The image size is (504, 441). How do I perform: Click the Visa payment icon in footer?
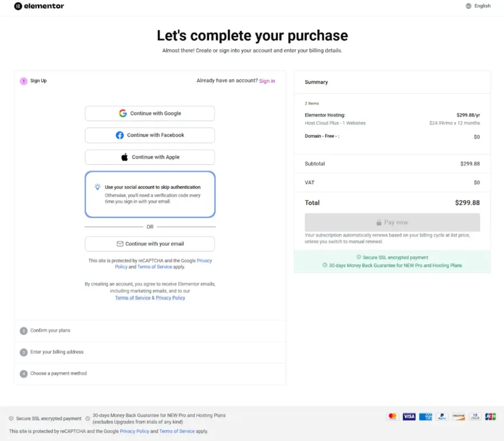(408, 416)
